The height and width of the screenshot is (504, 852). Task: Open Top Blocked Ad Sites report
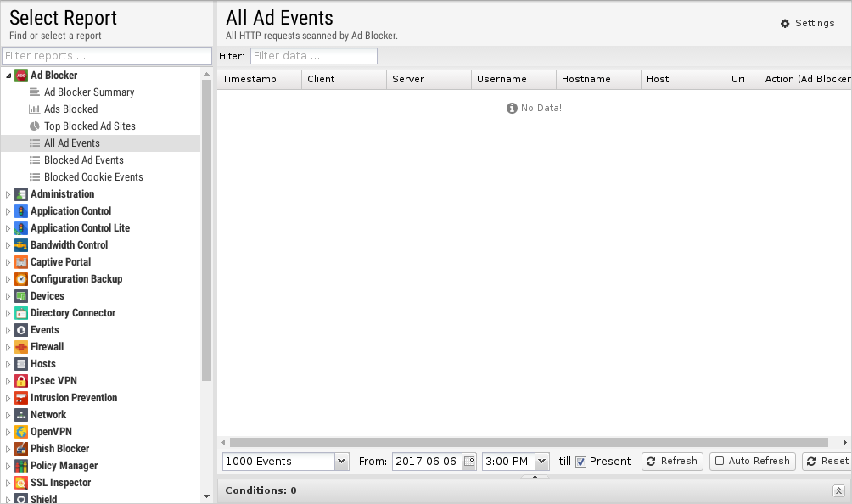[90, 126]
